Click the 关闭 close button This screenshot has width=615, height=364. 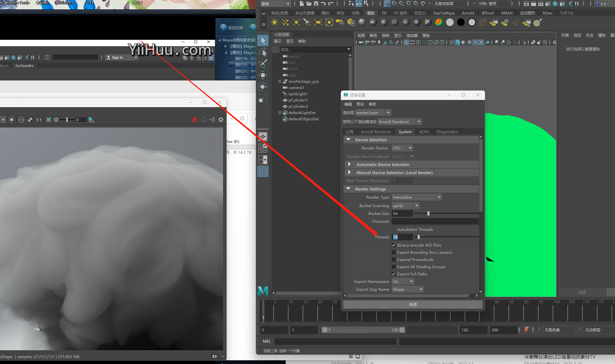coord(413,304)
